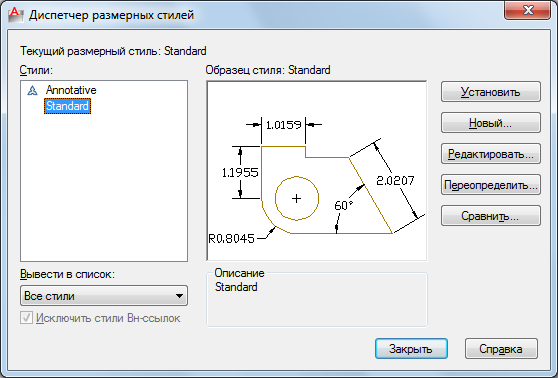The width and height of the screenshot is (558, 378).
Task: Click the 'Образец стиля: Standard' label
Action: [x=268, y=70]
